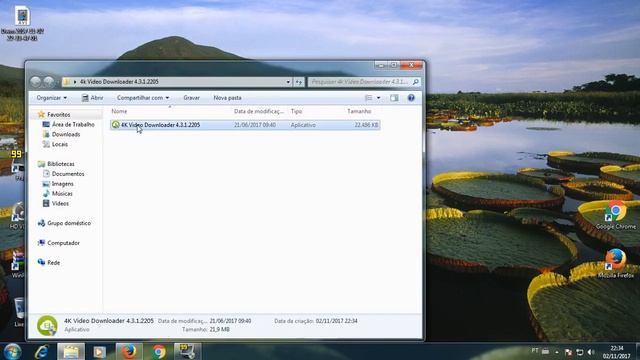Click the 22.486 KB size cell

point(366,125)
